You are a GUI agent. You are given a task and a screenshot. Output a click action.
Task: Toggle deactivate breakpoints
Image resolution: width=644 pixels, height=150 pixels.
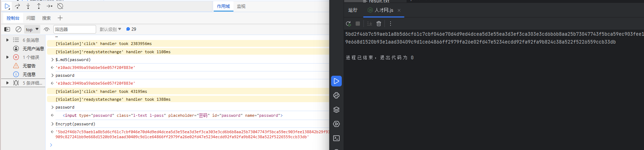[x=60, y=6]
